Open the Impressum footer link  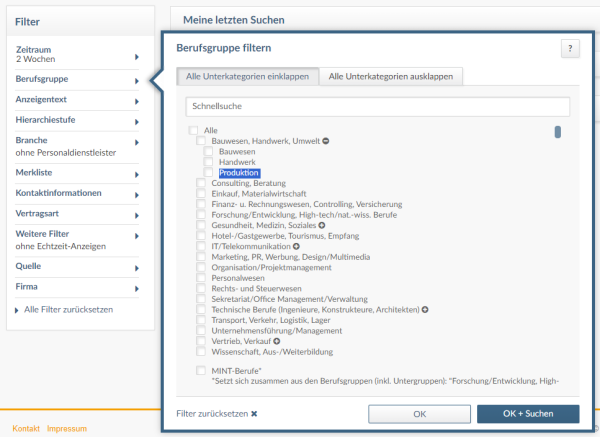tap(67, 429)
